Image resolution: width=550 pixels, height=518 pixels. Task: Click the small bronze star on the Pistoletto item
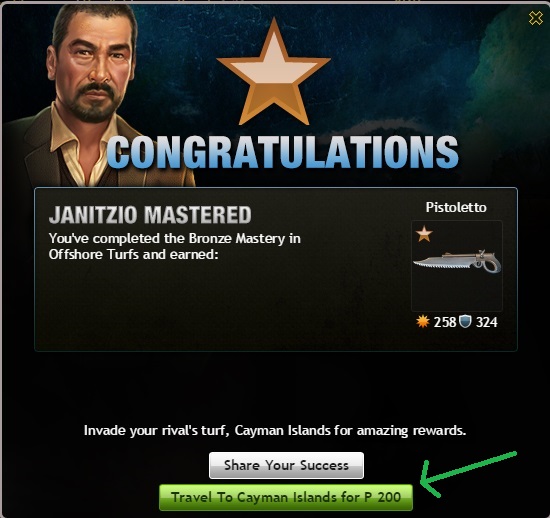(424, 234)
